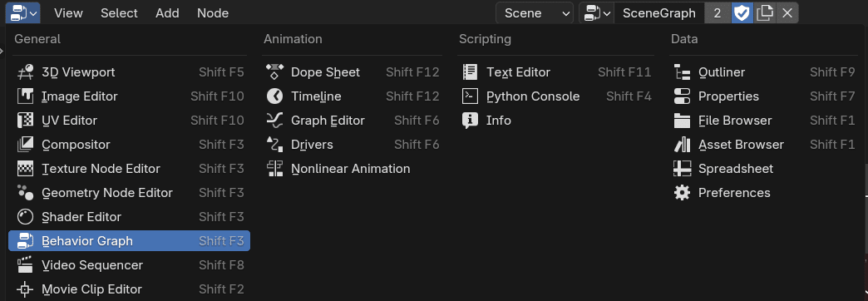Expand the node tree browse dropdown
Viewport: 868px width, 301px height.
pos(597,13)
